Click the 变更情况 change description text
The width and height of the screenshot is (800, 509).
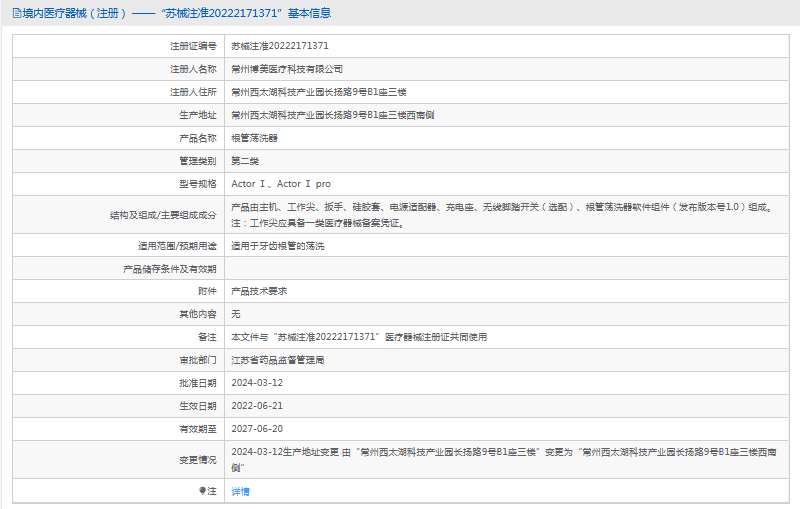click(504, 460)
